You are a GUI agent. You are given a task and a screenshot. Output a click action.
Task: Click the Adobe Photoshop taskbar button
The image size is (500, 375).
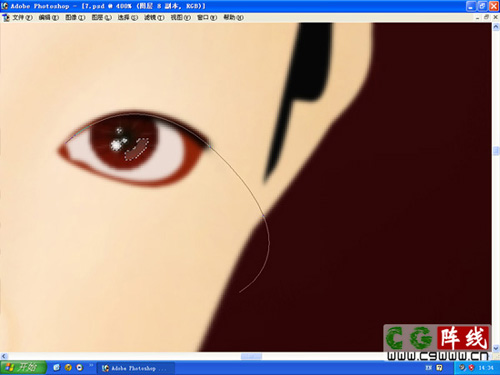[x=135, y=368]
